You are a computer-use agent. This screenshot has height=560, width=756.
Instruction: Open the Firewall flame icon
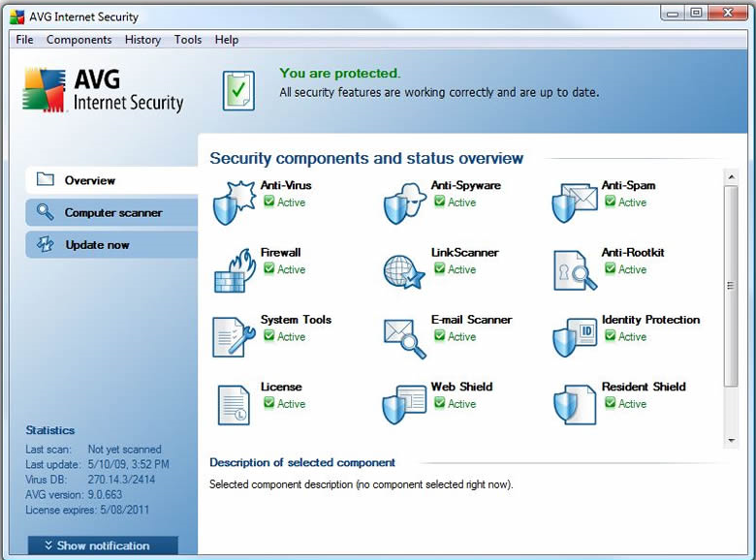pos(232,270)
